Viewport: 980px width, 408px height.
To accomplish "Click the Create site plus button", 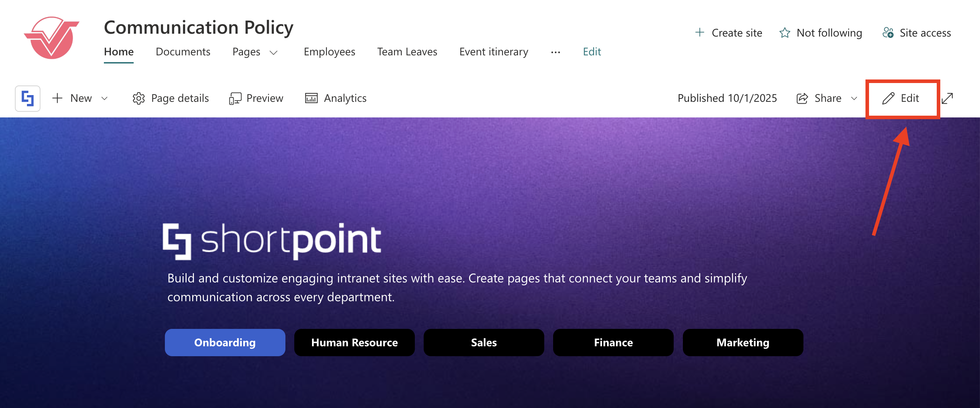I will tap(699, 33).
